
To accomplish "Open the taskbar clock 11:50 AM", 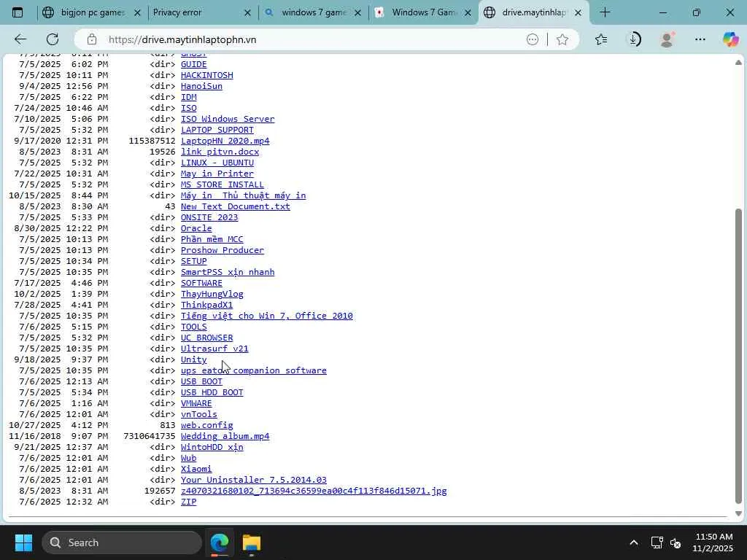I will coord(713,542).
